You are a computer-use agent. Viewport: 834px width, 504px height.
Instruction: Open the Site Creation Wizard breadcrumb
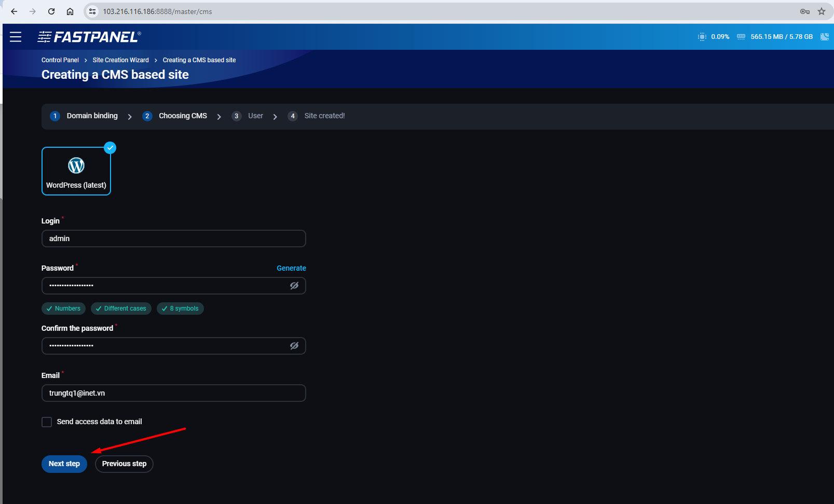pos(121,60)
